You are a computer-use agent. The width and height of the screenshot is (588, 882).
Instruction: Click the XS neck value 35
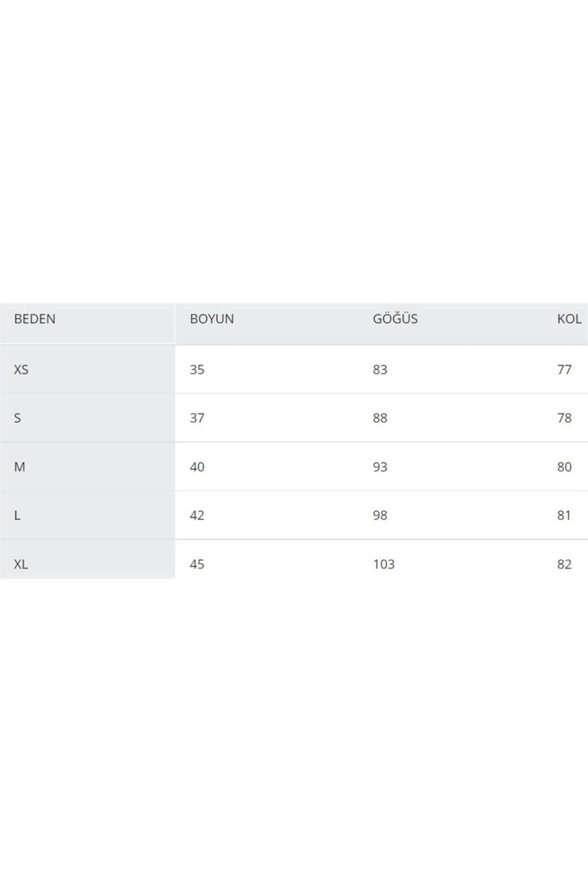(197, 369)
